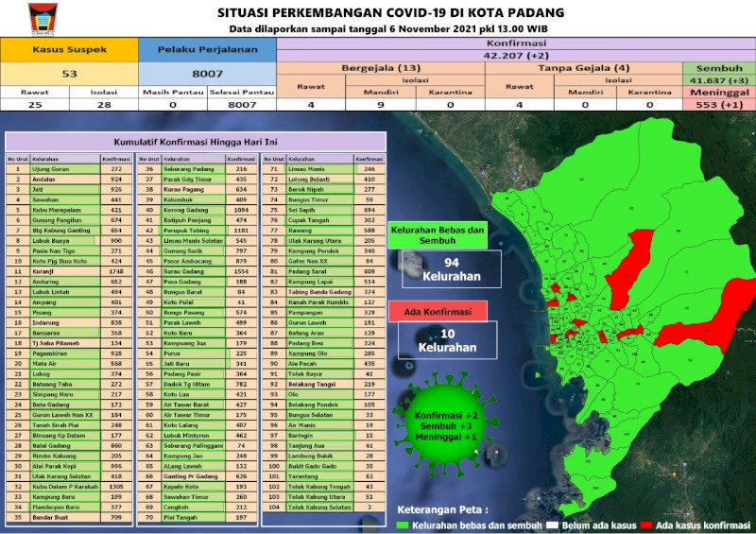Viewport: 756px width, 534px height.
Task: Select the Teluk Bayur row name
Action: pyautogui.click(x=319, y=374)
